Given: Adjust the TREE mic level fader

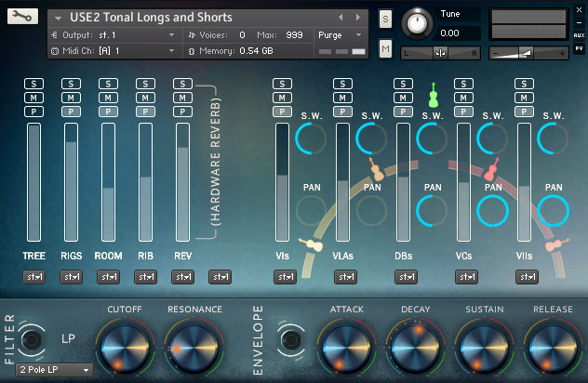Looking at the screenshot, I should [33, 182].
